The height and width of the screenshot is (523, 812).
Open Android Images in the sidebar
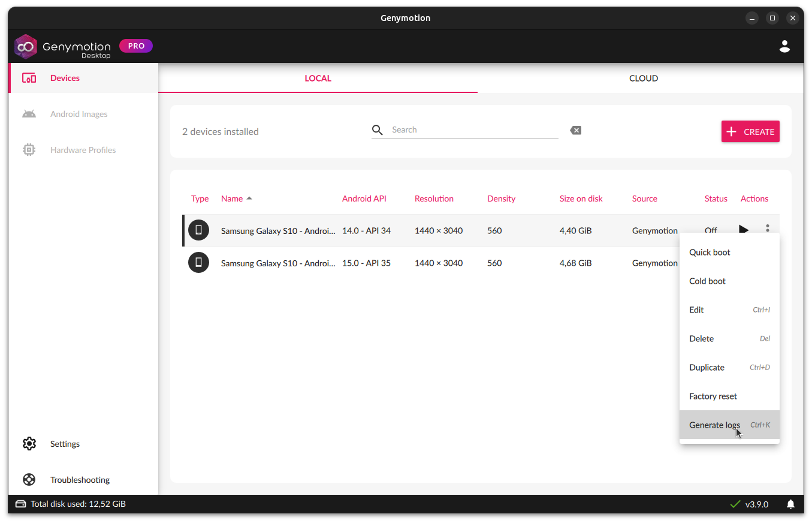point(84,114)
